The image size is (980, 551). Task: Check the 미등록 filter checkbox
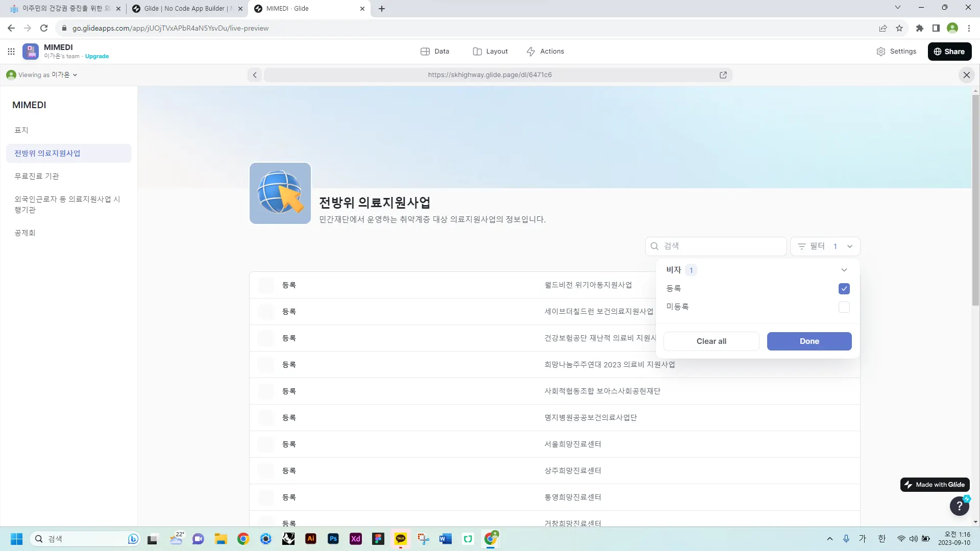click(844, 307)
